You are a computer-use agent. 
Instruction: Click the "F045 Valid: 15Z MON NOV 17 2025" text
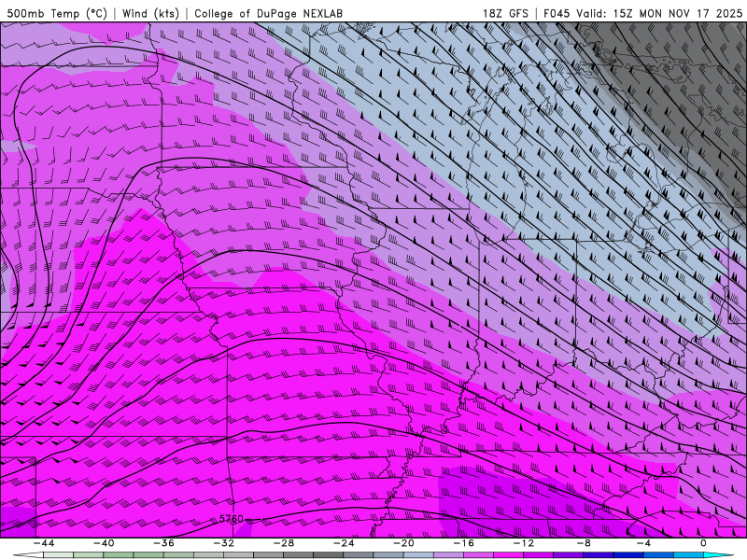coord(643,13)
